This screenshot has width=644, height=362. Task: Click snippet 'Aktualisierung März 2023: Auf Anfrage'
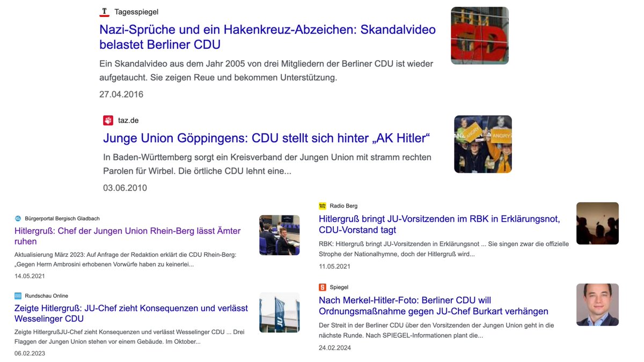tap(126, 260)
